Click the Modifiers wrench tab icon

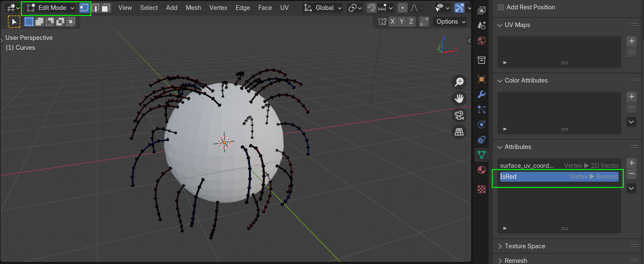481,95
